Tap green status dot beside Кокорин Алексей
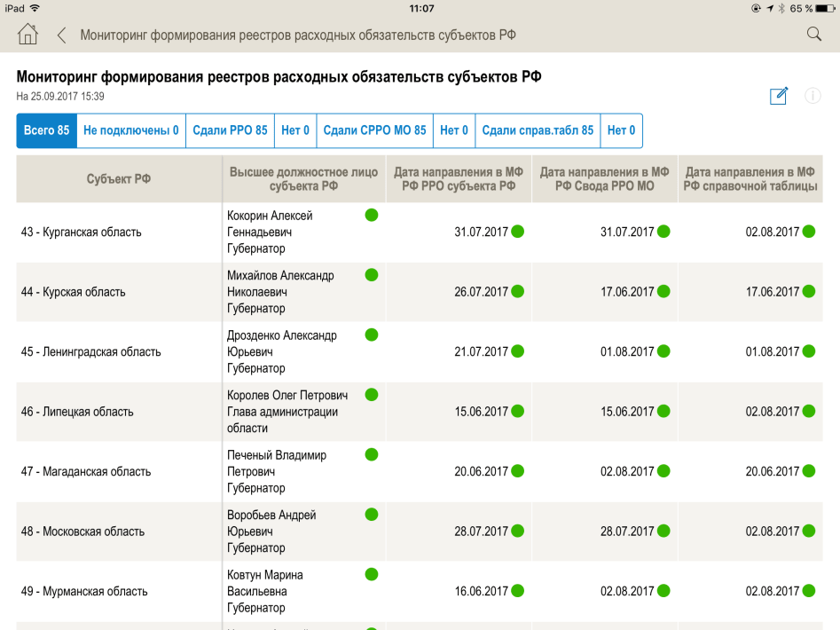 [x=372, y=215]
